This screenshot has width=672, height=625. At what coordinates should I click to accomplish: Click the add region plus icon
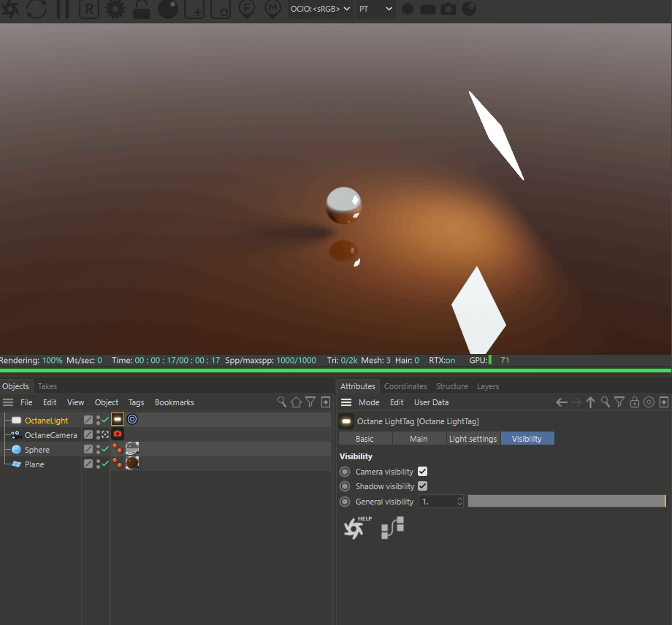194,9
